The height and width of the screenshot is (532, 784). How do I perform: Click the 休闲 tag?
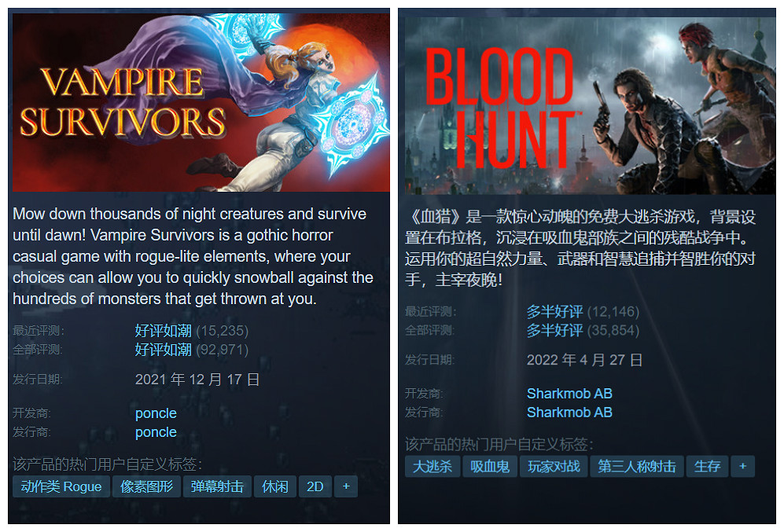tap(275, 486)
